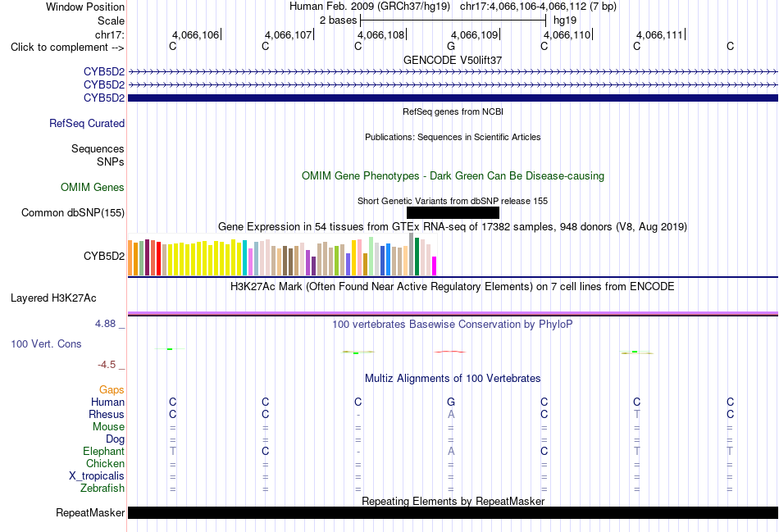Viewport: 779px width, 532px height.
Task: Click the Chicken alignment row label
Action: tap(105, 463)
